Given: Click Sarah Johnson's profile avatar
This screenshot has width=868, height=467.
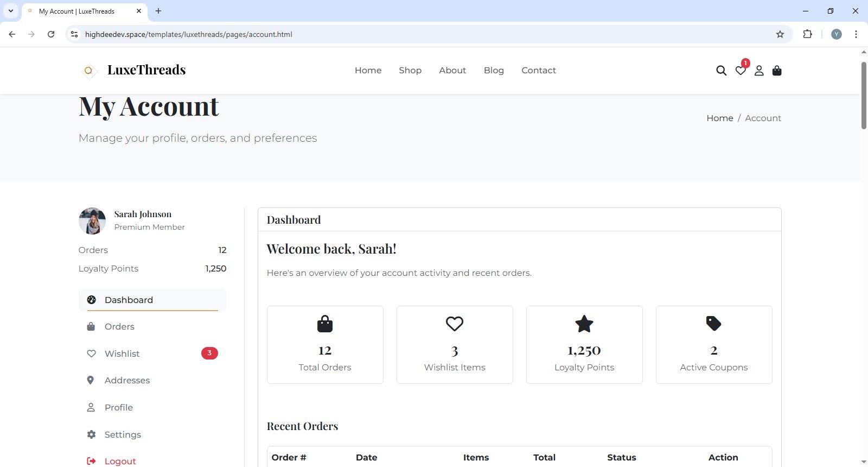Looking at the screenshot, I should (92, 220).
